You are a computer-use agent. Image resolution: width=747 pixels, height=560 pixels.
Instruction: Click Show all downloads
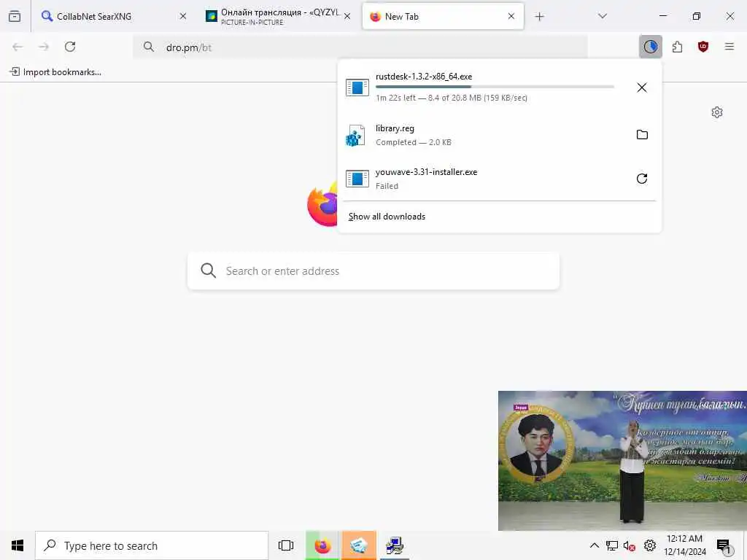pyautogui.click(x=387, y=217)
